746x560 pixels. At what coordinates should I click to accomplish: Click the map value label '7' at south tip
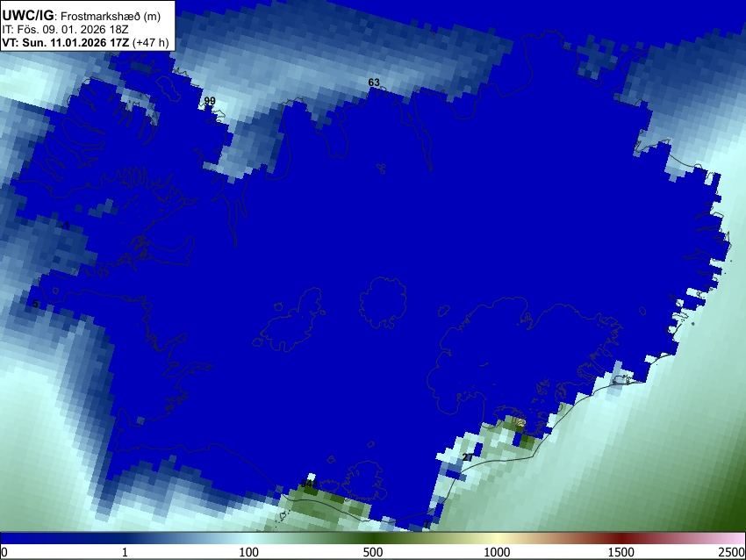427,525
